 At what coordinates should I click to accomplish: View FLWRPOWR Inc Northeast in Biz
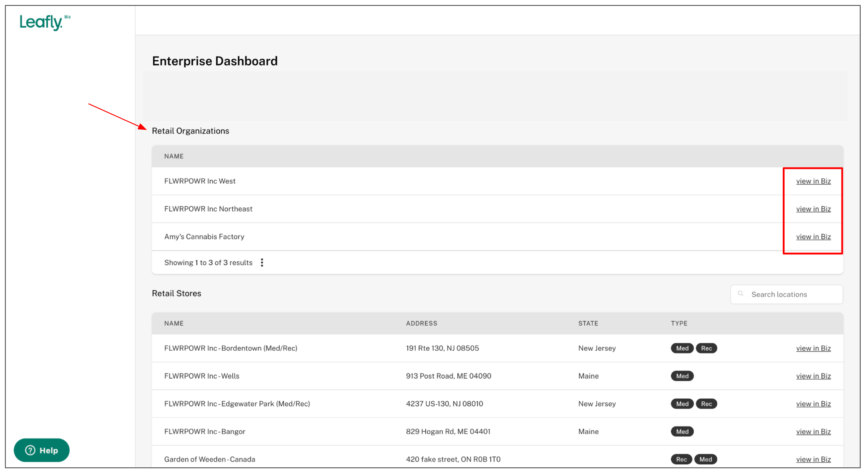tap(813, 209)
